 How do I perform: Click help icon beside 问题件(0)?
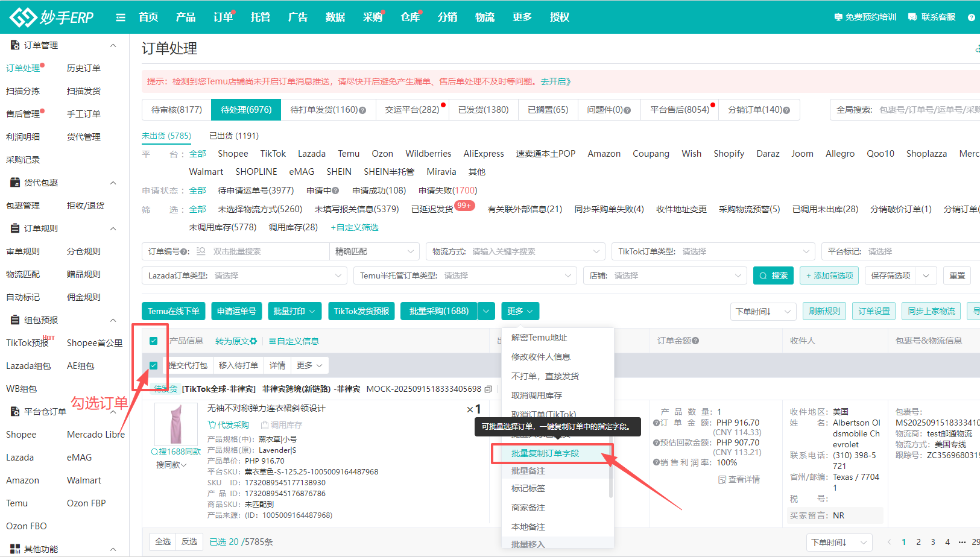click(627, 110)
